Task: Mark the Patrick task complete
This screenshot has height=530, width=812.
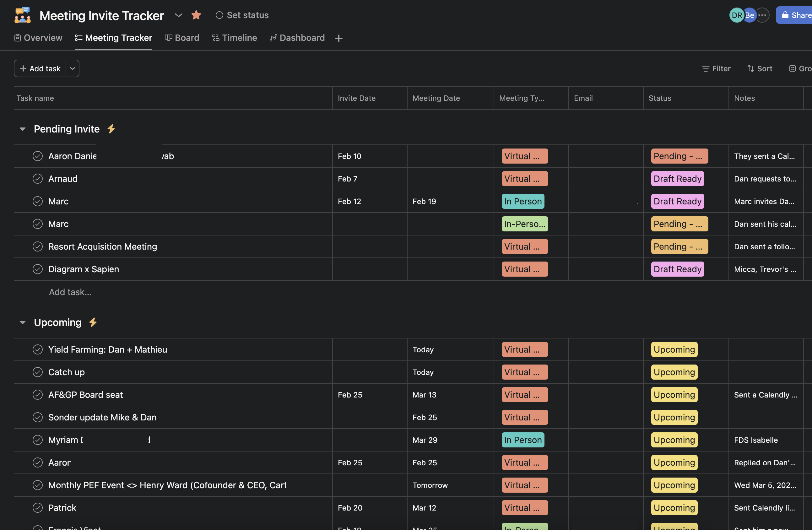Action: tap(38, 508)
